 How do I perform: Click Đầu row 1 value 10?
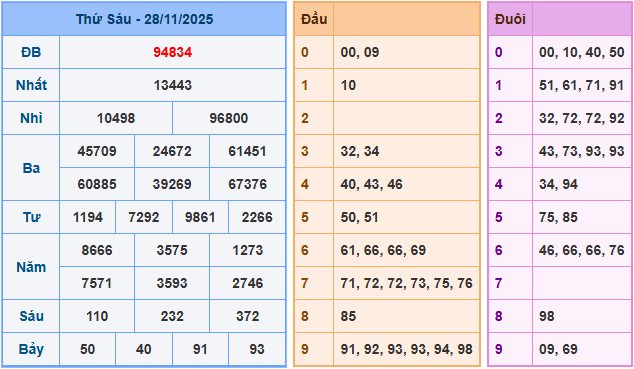click(348, 85)
